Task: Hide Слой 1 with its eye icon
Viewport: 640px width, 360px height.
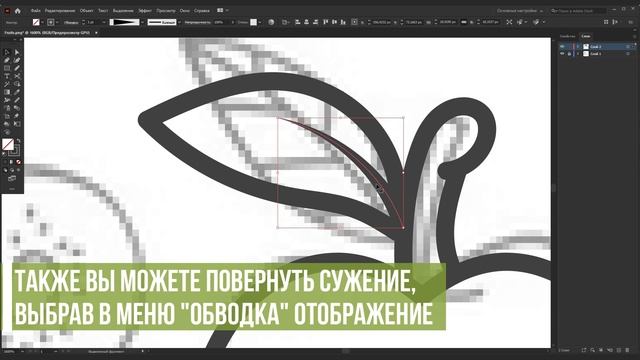Action: click(562, 53)
